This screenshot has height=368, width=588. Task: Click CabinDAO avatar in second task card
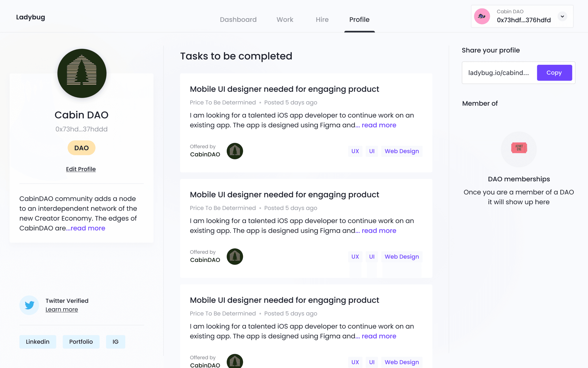(x=235, y=257)
